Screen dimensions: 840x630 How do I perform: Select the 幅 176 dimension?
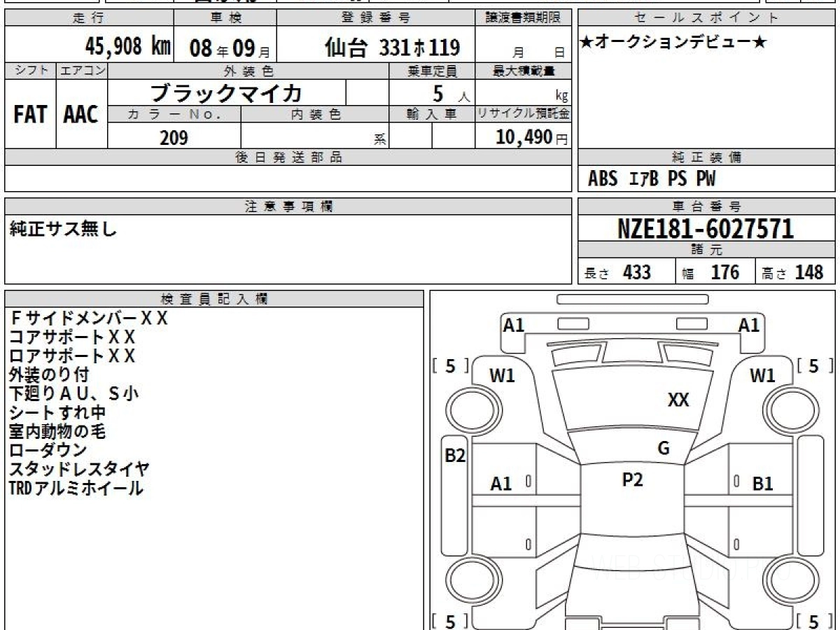(711, 272)
